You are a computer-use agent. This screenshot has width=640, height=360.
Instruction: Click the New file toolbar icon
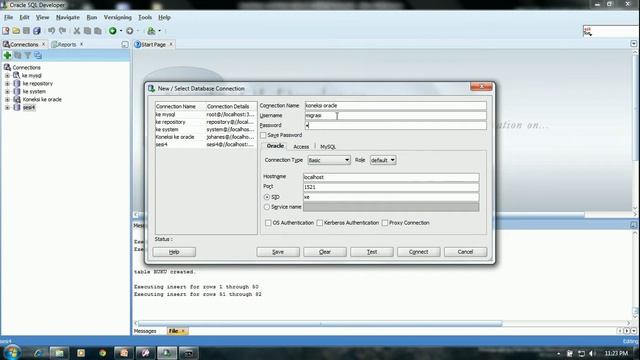pos(6,31)
